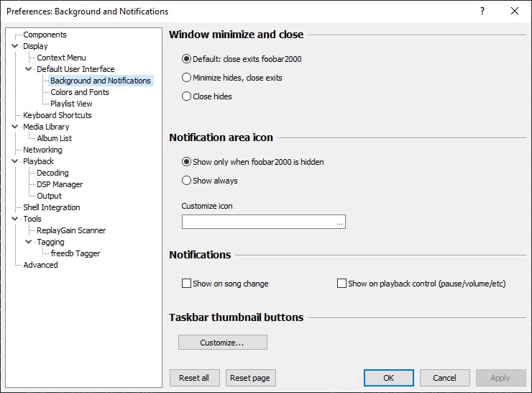Select Background and Notifications in tree

[101, 81]
